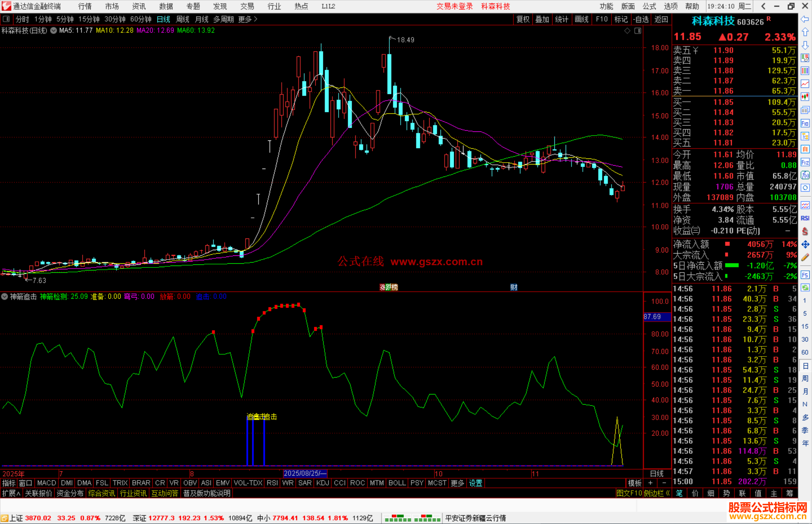Click the line chart sidebar icon

tap(805, 84)
